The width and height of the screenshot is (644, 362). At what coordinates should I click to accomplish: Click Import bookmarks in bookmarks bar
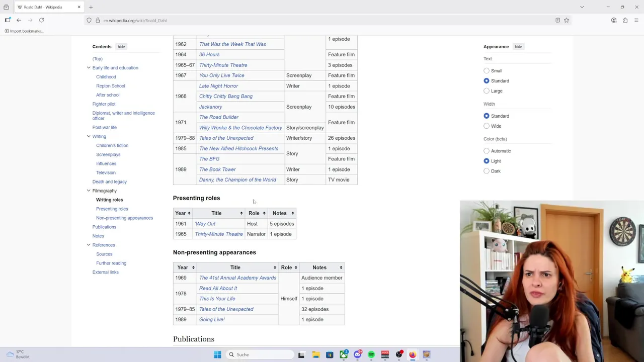24,31
